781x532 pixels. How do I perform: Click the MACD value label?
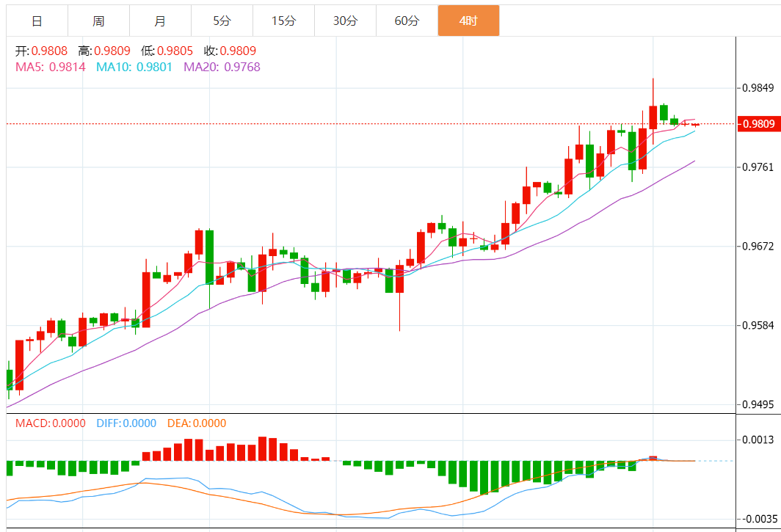[x=51, y=423]
